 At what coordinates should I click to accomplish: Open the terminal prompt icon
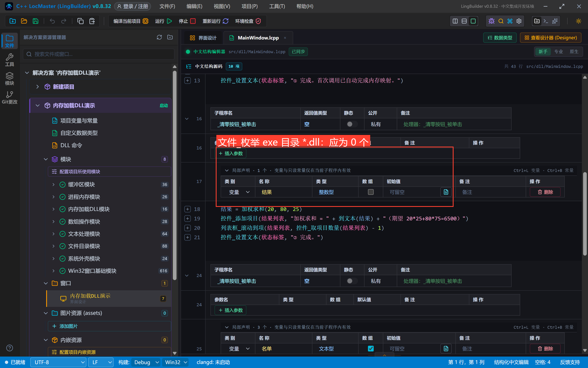[x=546, y=21]
